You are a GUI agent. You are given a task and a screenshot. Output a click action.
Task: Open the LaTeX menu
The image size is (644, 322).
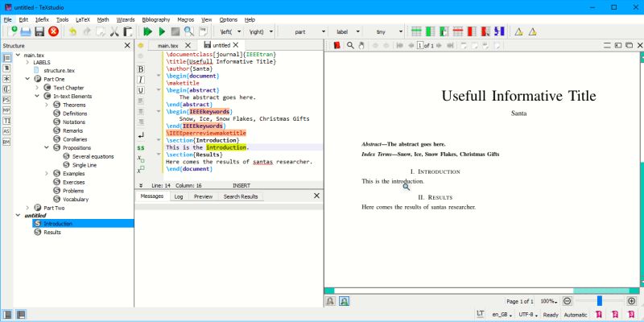[x=83, y=19]
